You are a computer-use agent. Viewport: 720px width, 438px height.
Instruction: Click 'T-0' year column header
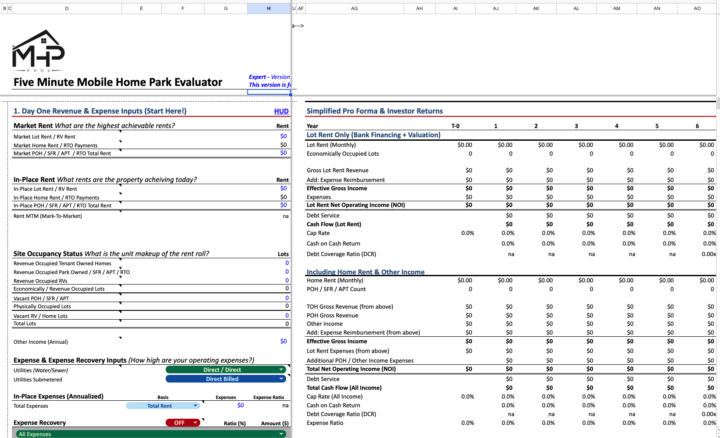point(455,126)
